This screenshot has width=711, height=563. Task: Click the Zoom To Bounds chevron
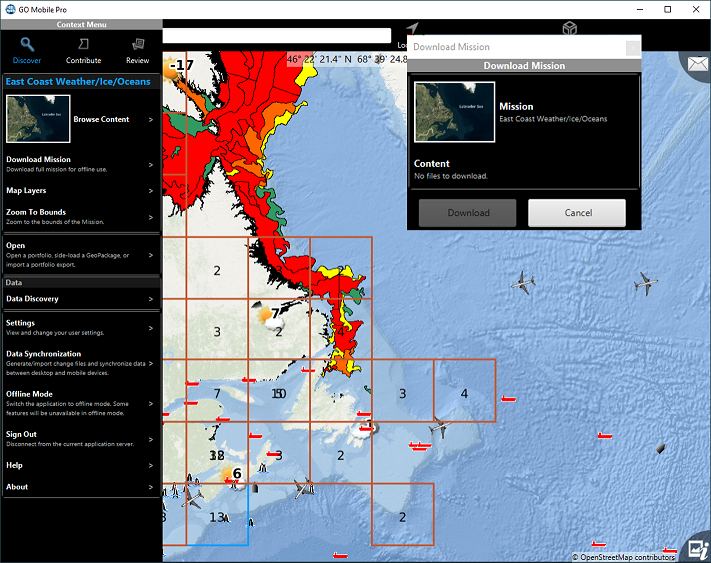click(x=151, y=217)
